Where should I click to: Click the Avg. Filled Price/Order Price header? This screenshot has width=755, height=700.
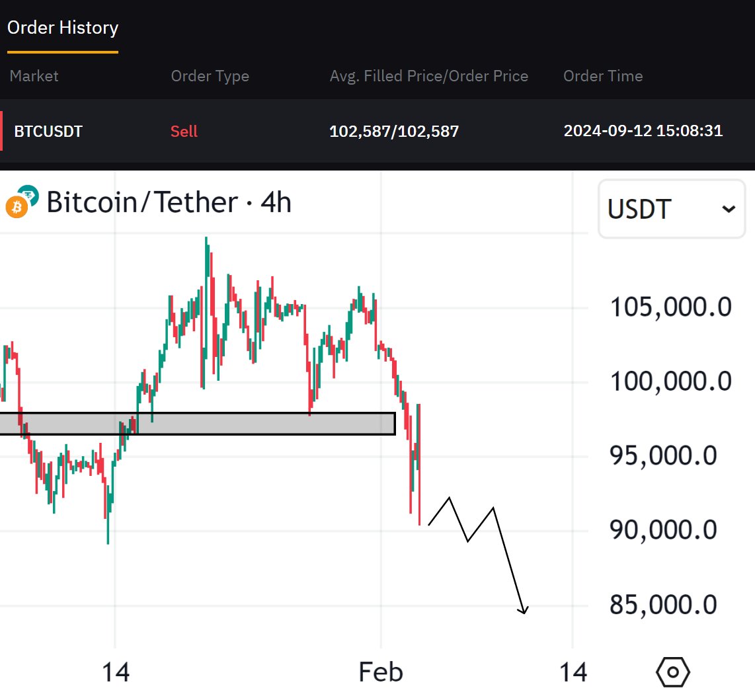point(429,76)
